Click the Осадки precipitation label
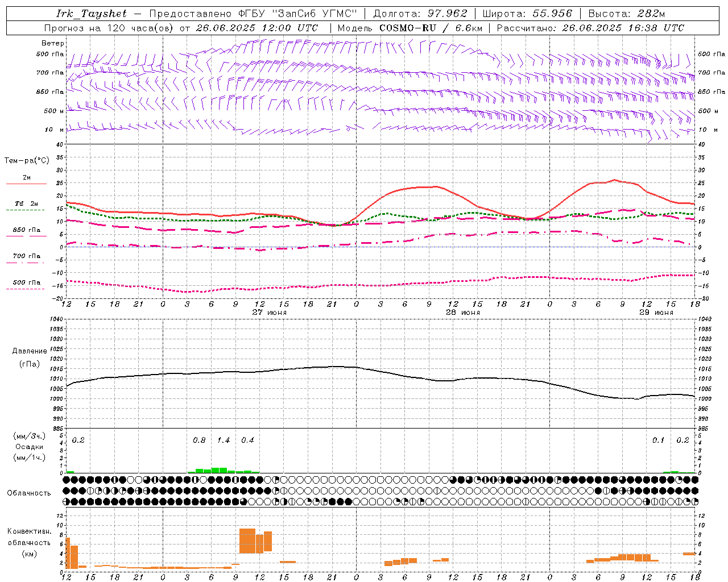This screenshot has width=728, height=582. point(30,447)
